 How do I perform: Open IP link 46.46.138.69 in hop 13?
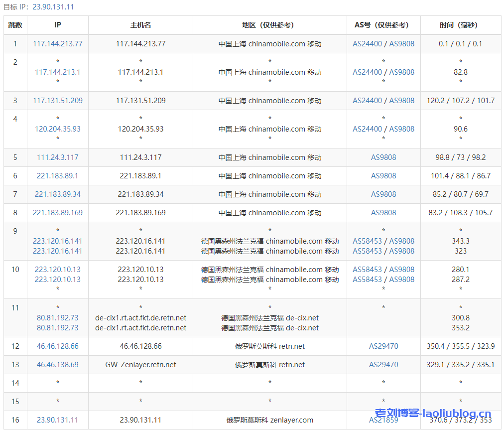click(58, 365)
